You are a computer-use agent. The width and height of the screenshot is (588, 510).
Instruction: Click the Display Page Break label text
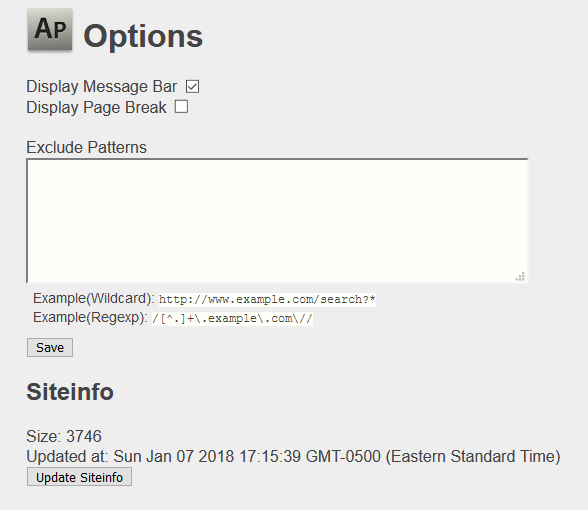pyautogui.click(x=96, y=107)
